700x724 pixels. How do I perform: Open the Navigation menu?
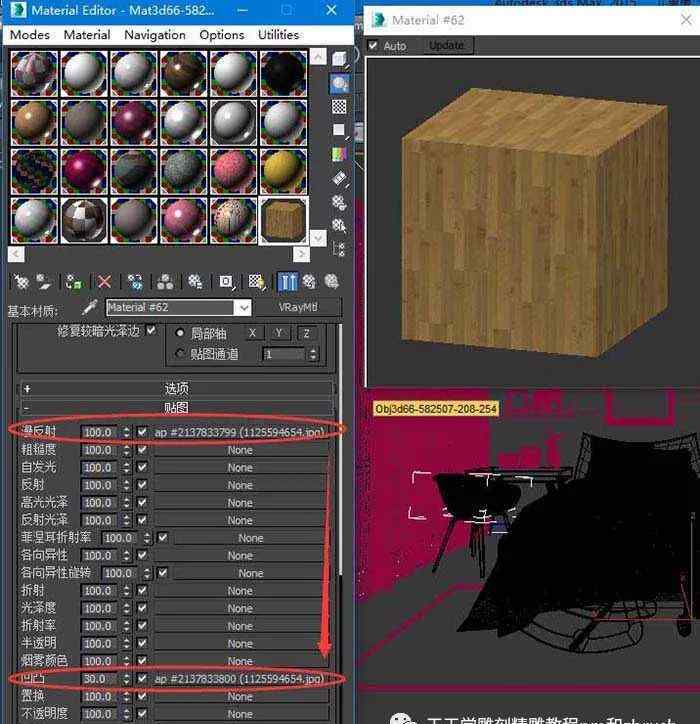pyautogui.click(x=154, y=34)
